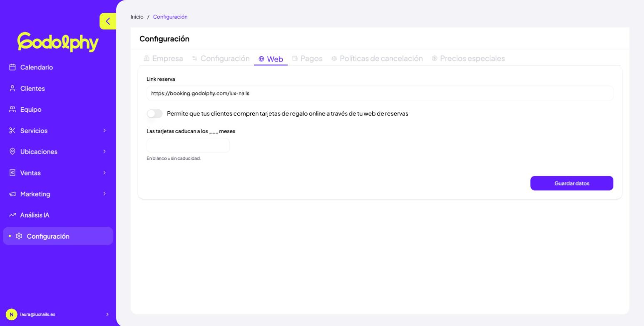Expand the Ubicaciones submenu chevron
The width and height of the screenshot is (644, 326).
tap(104, 152)
